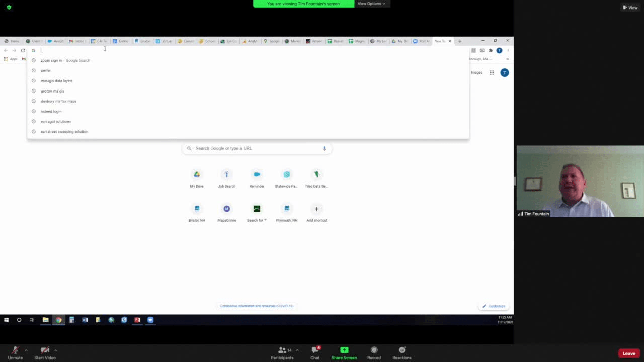Select the 'groton ma gis' search suggestion
The height and width of the screenshot is (362, 644).
coord(52,90)
